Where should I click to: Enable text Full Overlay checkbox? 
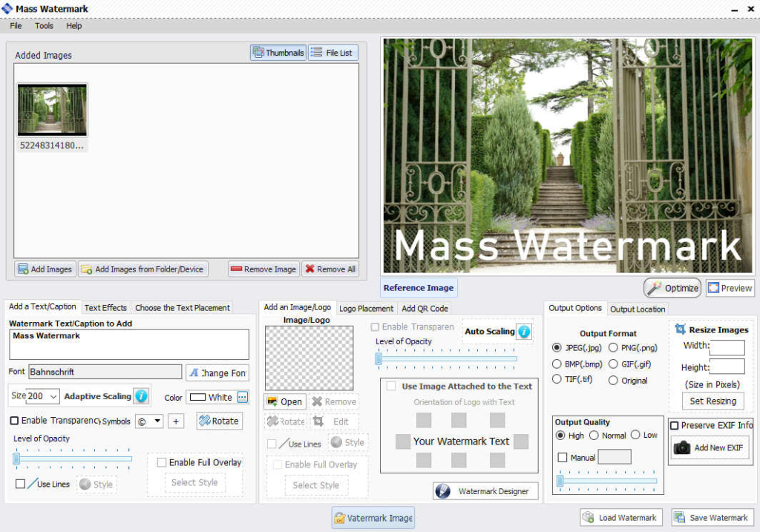point(162,462)
